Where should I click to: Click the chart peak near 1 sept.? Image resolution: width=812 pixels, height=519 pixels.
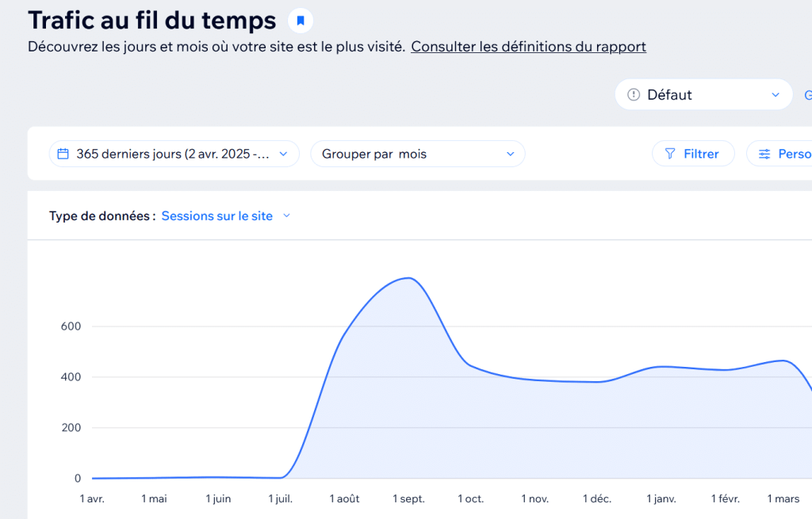pyautogui.click(x=406, y=279)
